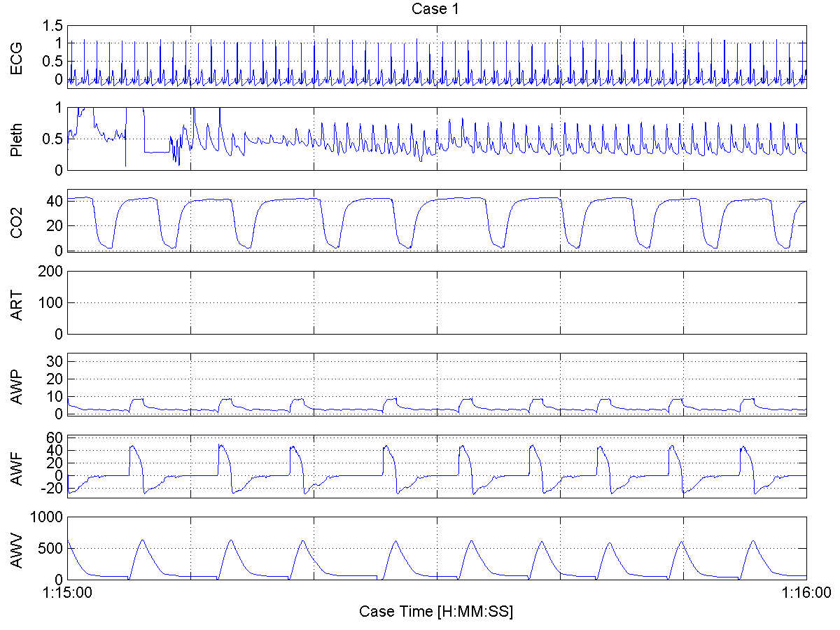Click the 'Case 1' plot title

click(437, 9)
